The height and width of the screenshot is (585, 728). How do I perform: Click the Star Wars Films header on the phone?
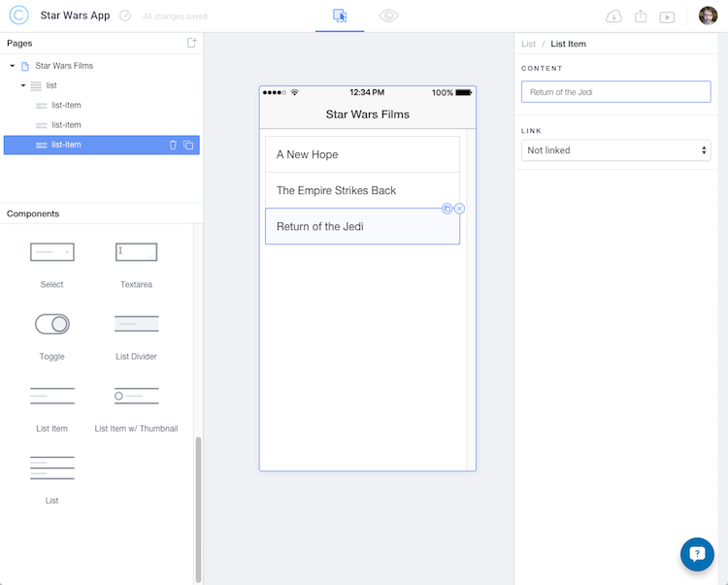pos(368,114)
